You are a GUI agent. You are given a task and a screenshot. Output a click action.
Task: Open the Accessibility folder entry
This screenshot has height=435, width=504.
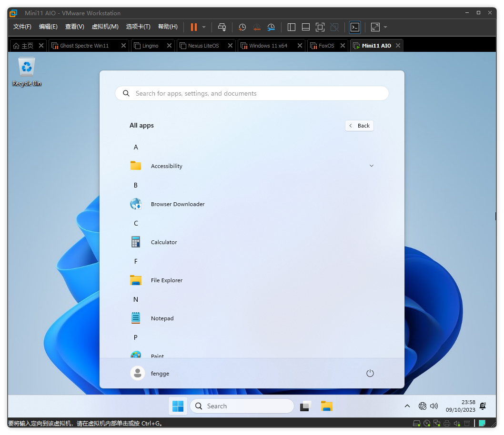[252, 166]
